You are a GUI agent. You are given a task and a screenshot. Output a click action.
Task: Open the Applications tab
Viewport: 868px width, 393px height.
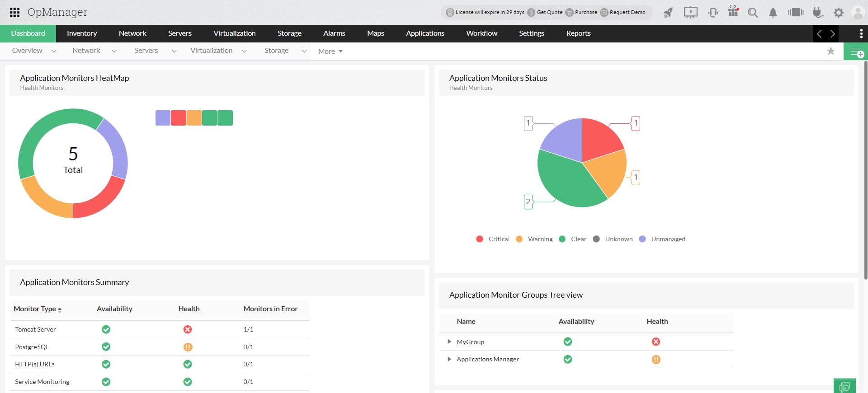point(425,33)
